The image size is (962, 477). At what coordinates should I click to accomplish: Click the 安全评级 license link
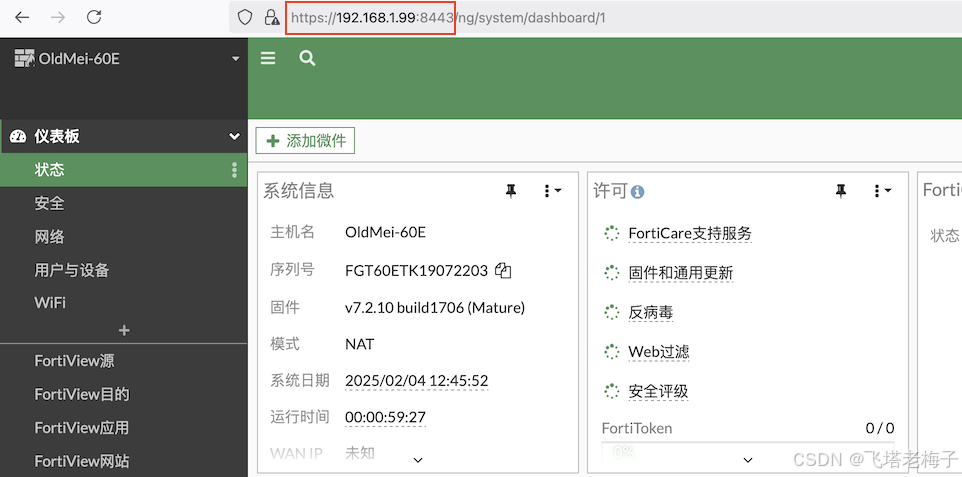[x=658, y=391]
